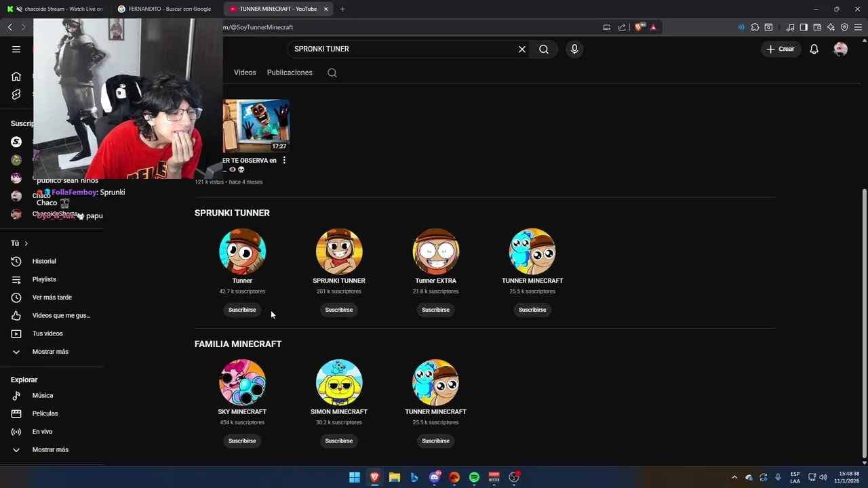Subscribe to SKY MINECRAFT channel

tap(242, 441)
